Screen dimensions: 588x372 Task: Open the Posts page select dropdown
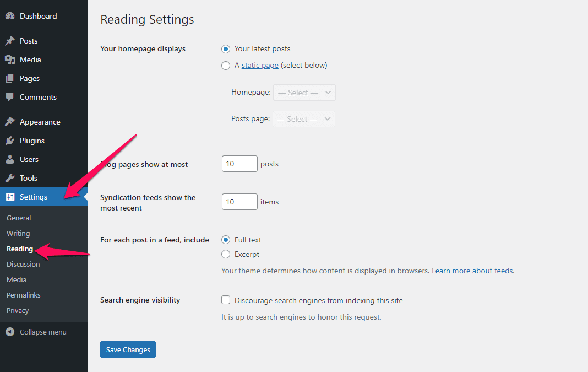coord(304,119)
